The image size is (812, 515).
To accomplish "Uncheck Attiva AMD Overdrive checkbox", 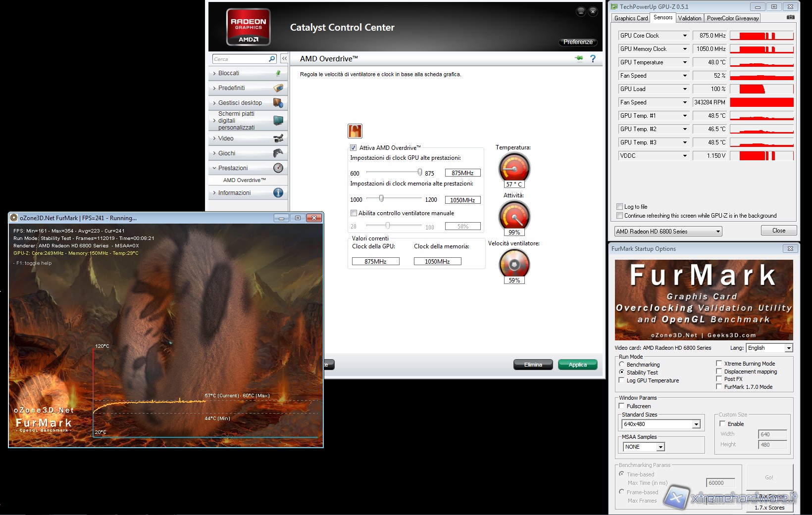I will tap(354, 148).
